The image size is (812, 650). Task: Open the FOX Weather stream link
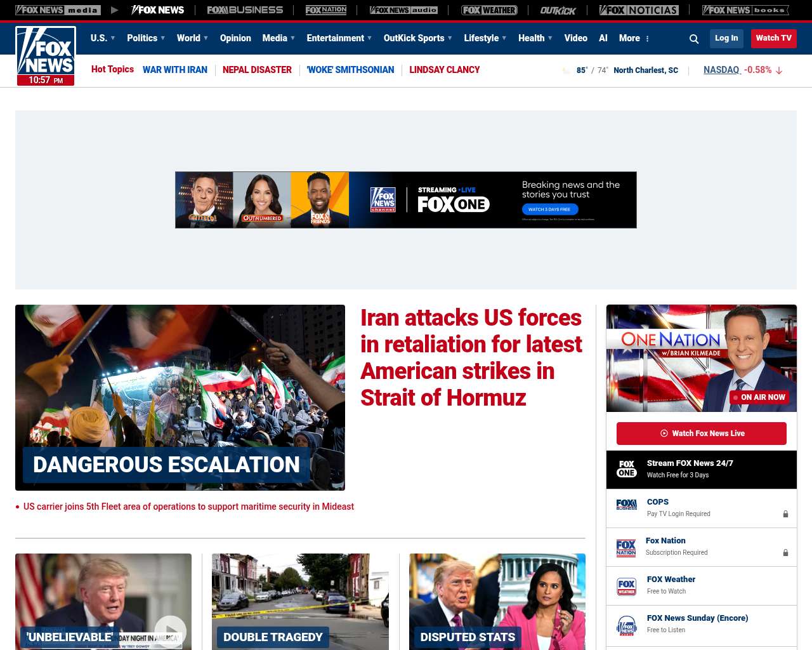(x=671, y=580)
